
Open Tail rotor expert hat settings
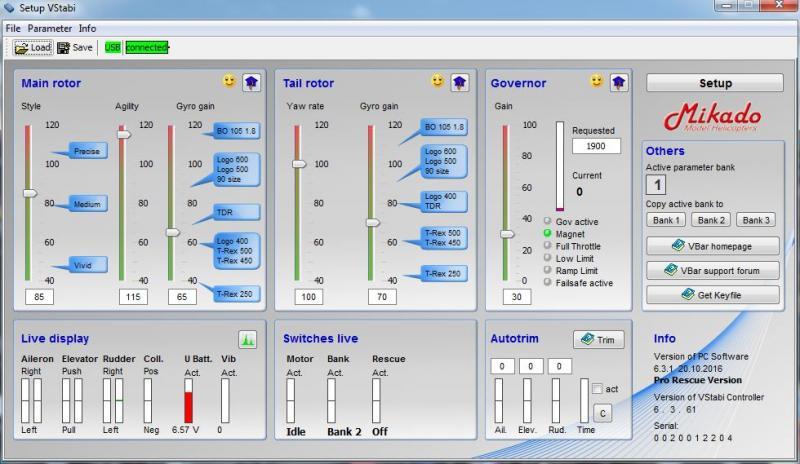459,81
